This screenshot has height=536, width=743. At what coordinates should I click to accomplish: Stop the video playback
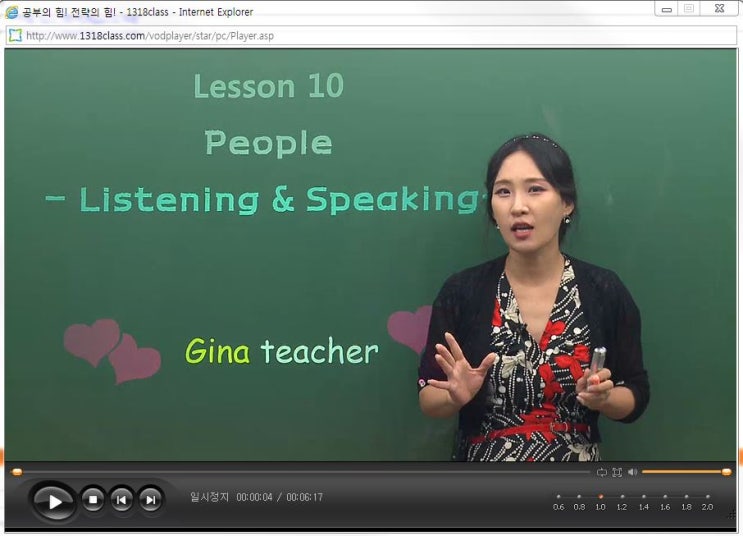tap(93, 500)
